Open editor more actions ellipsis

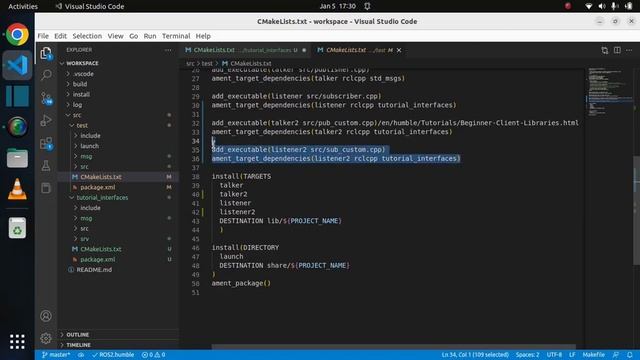(629, 50)
